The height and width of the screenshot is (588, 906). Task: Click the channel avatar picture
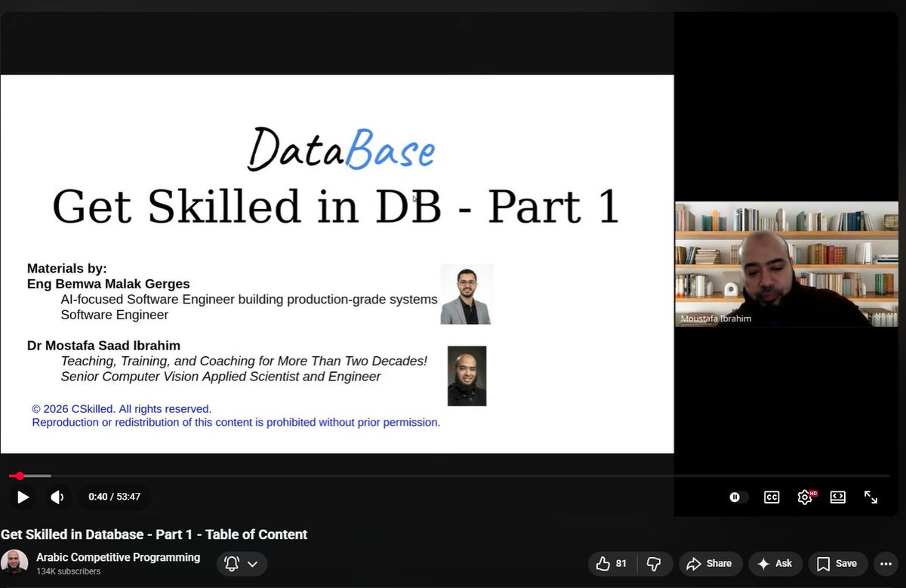pyautogui.click(x=14, y=563)
